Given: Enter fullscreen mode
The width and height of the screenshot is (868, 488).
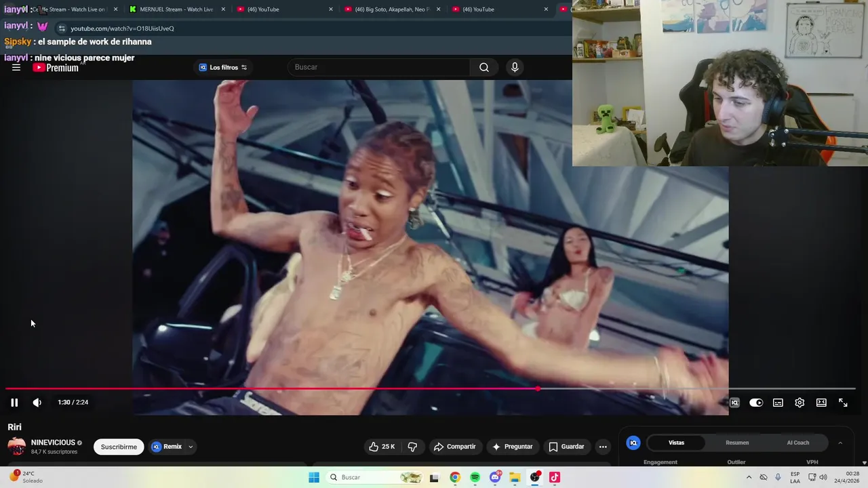Looking at the screenshot, I should 843,403.
